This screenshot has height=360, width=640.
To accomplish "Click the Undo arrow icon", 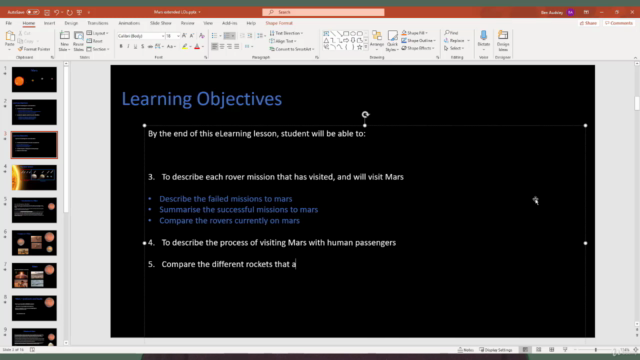I will [x=57, y=12].
